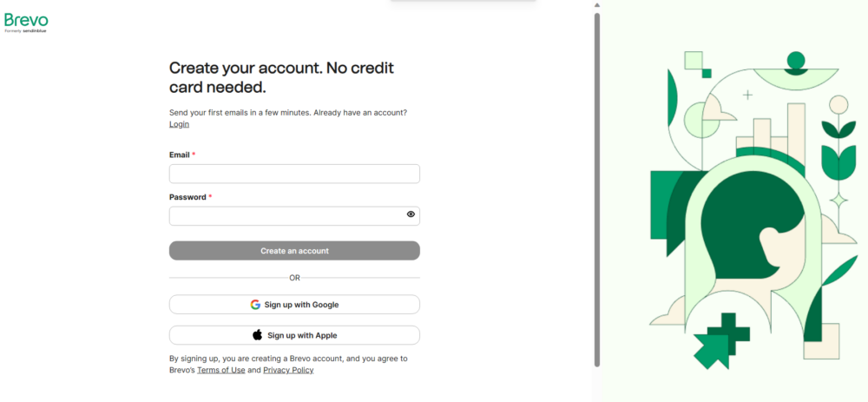Click the Brevo logo

pos(26,23)
